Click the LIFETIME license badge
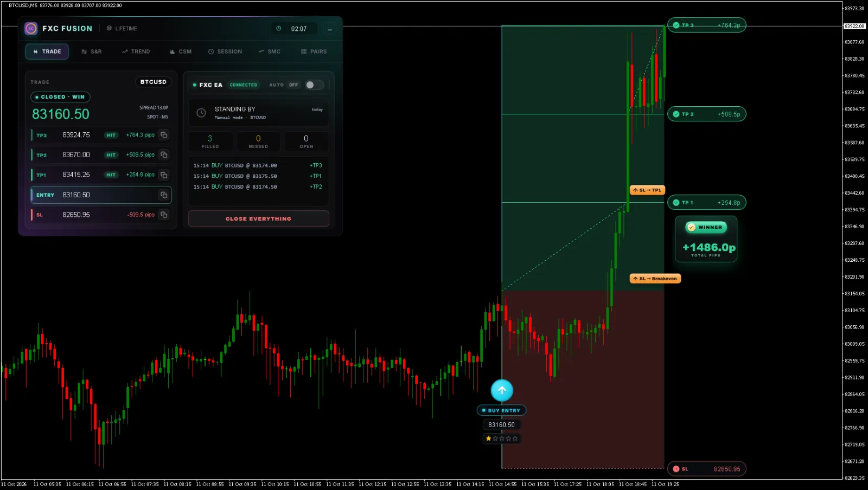The width and height of the screenshot is (868, 490). 122,28
